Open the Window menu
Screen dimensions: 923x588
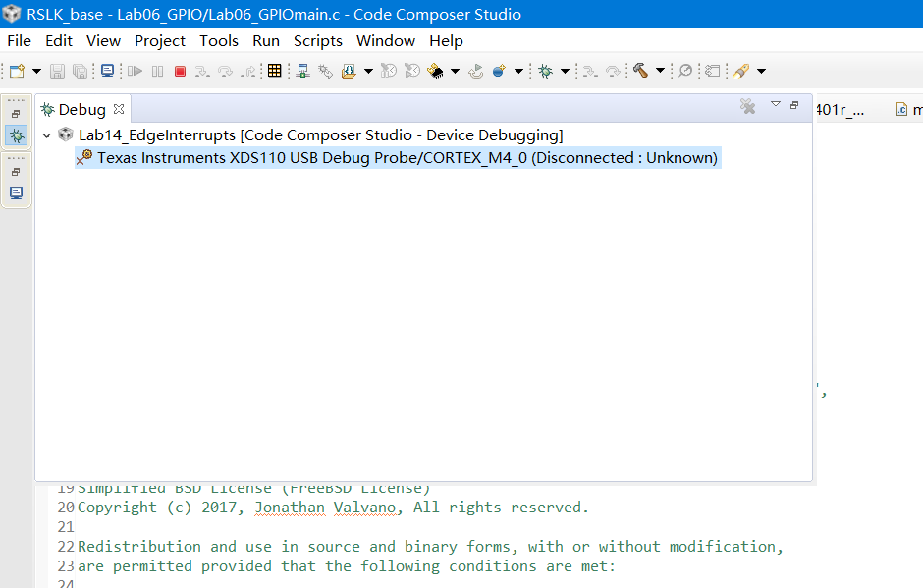[x=386, y=41]
